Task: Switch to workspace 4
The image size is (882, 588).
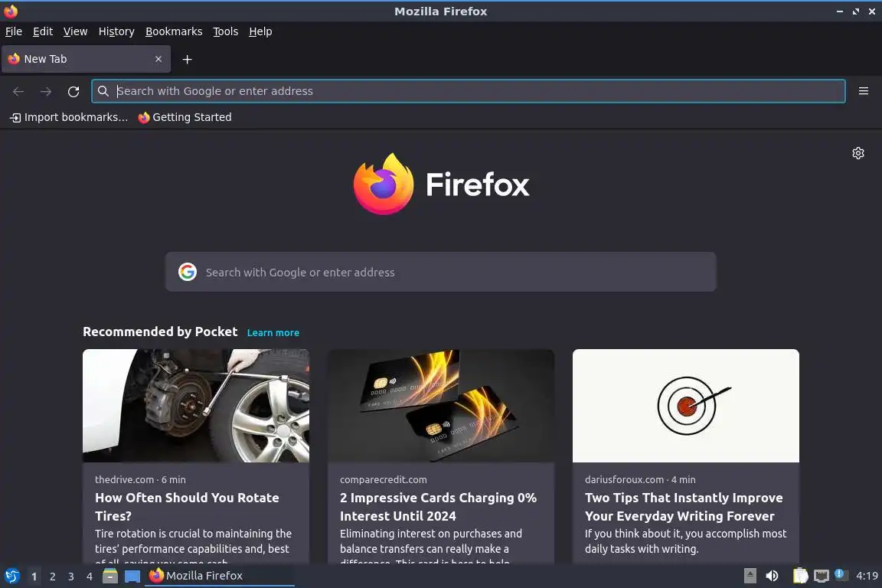Action: pos(90,577)
